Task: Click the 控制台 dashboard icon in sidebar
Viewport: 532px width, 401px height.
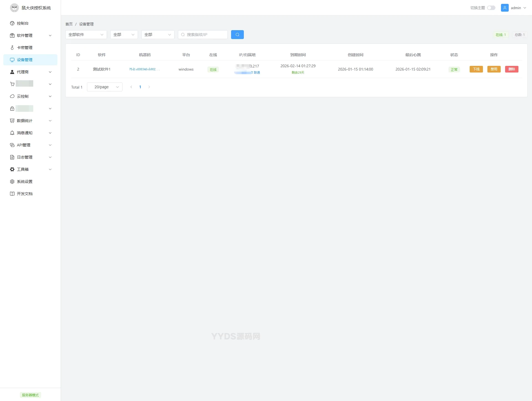Action: coord(12,23)
